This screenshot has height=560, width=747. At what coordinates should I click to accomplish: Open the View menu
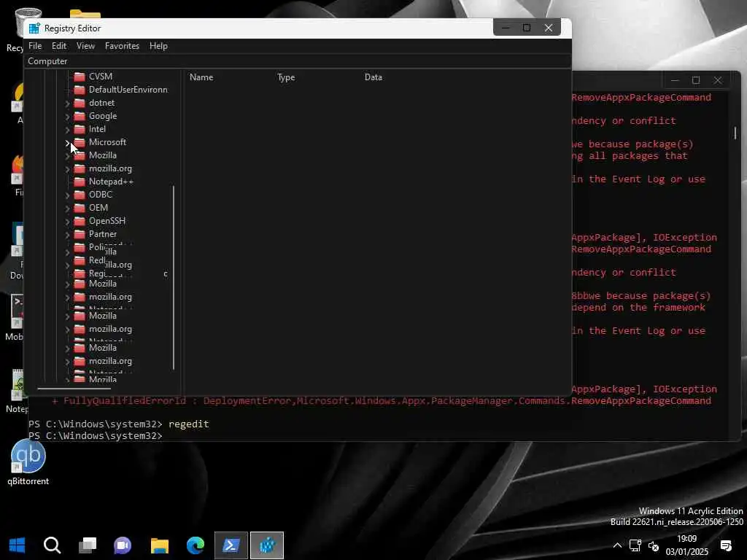coord(86,46)
